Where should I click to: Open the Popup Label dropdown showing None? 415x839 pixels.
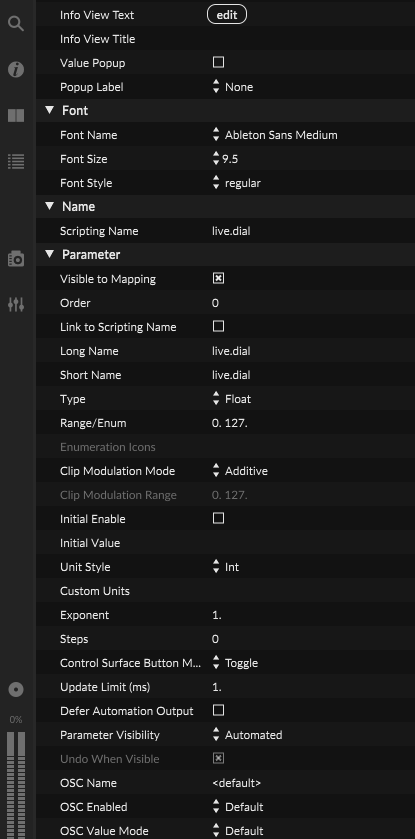pos(233,87)
